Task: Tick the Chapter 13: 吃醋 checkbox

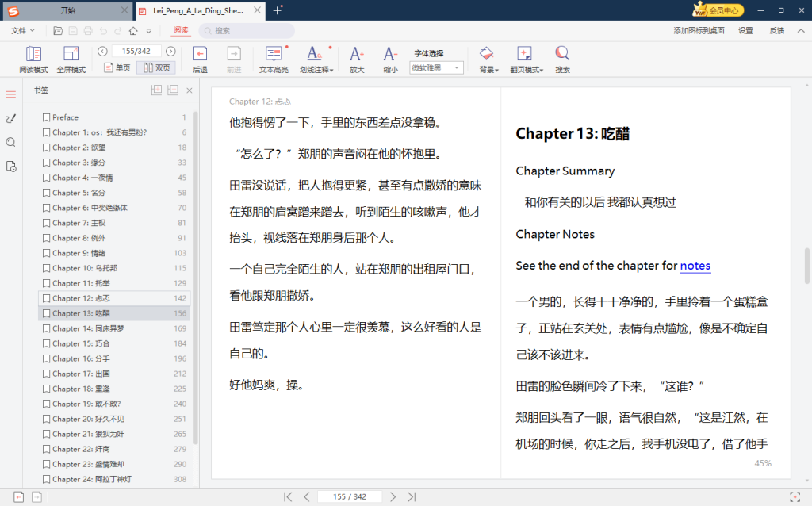Action: tap(46, 313)
